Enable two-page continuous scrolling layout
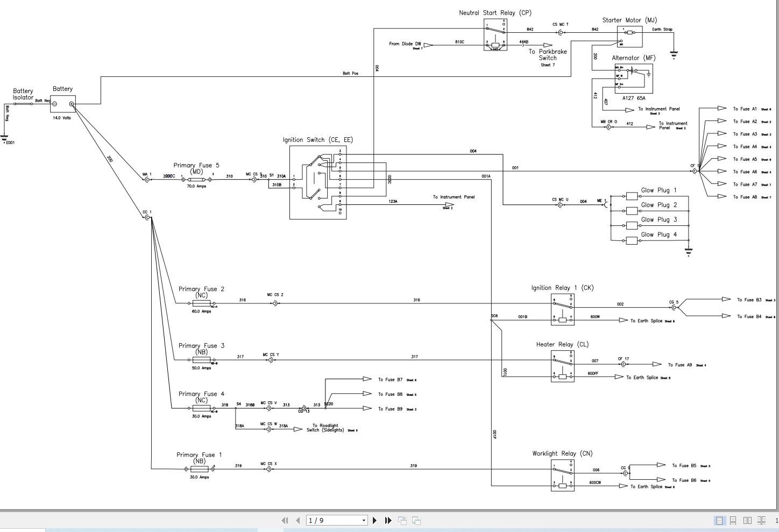This screenshot has height=532, width=779. point(762,520)
